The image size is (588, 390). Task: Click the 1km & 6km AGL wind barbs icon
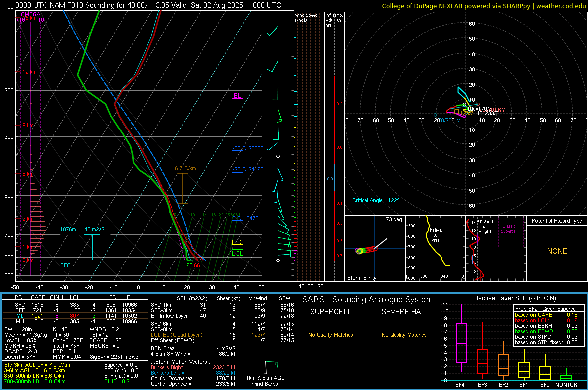[x=272, y=368]
